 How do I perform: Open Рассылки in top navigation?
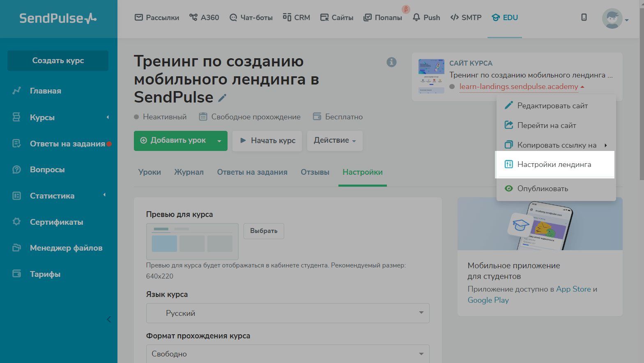[157, 18]
